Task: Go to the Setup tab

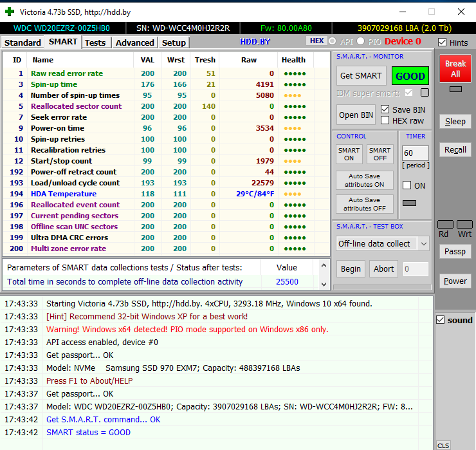Action: coord(174,42)
